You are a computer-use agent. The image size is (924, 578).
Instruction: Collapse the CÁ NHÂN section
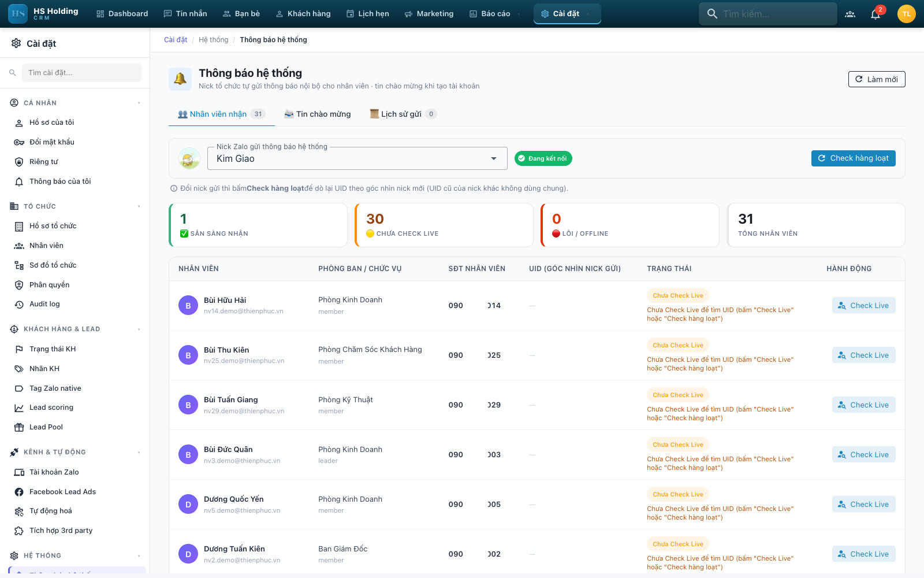(x=139, y=103)
